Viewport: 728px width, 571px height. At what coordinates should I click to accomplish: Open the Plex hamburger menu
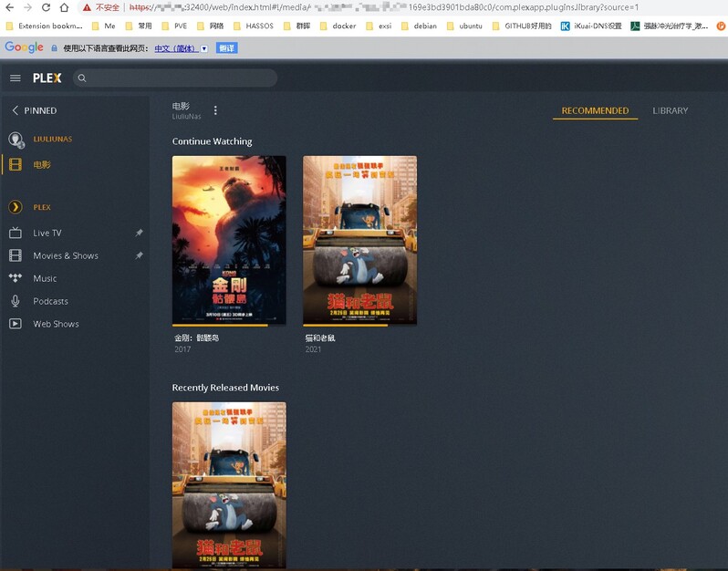(16, 78)
